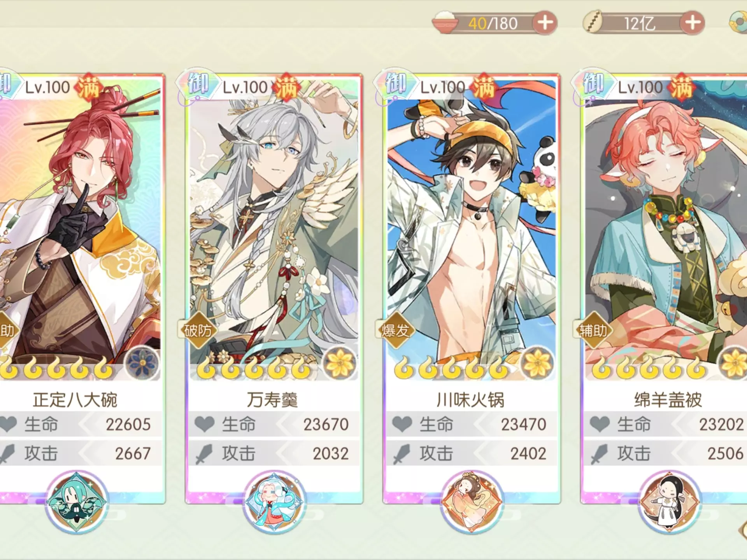Tap the golden flower badge on 川味火锅

point(537,363)
